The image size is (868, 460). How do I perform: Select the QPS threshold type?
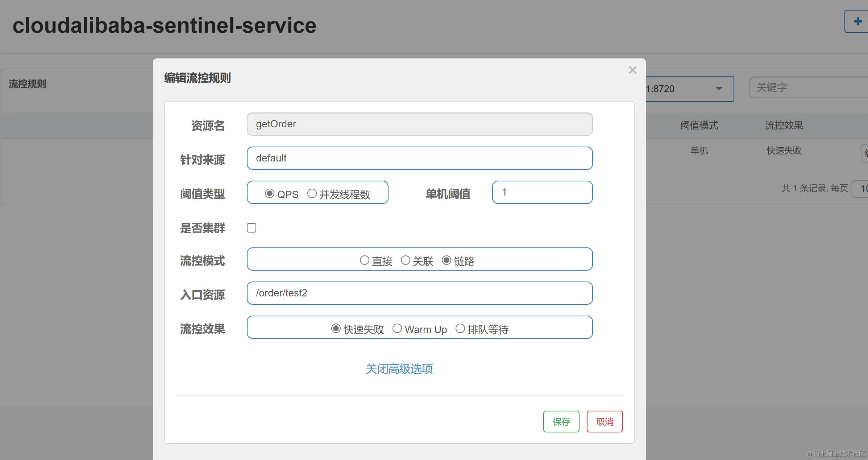coord(269,193)
